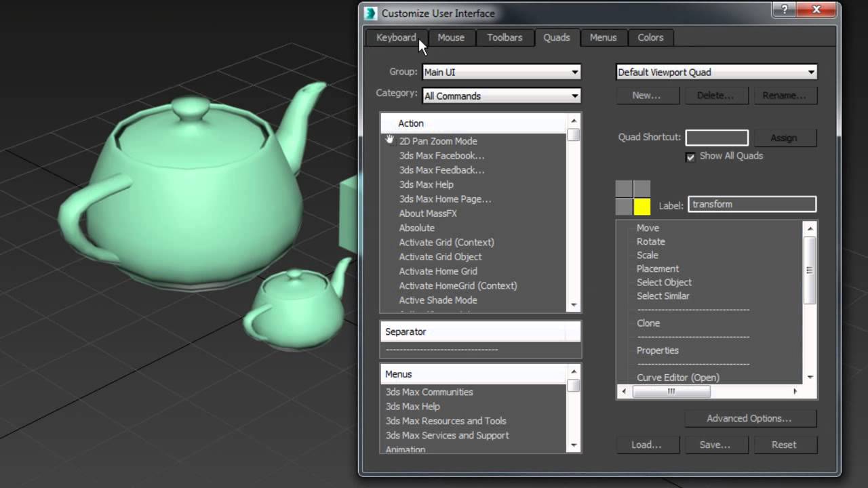Click the Rename... quad button
The image size is (868, 488).
(784, 96)
